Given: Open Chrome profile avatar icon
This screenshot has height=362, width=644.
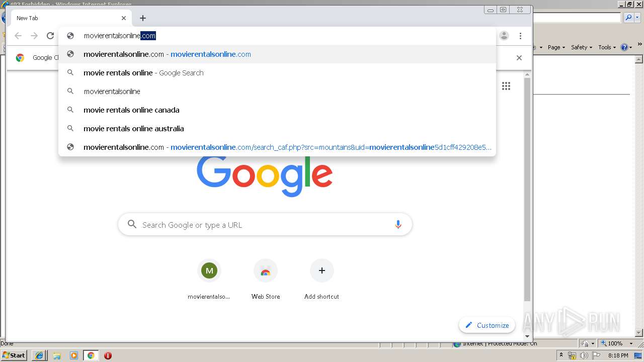Looking at the screenshot, I should (x=504, y=36).
